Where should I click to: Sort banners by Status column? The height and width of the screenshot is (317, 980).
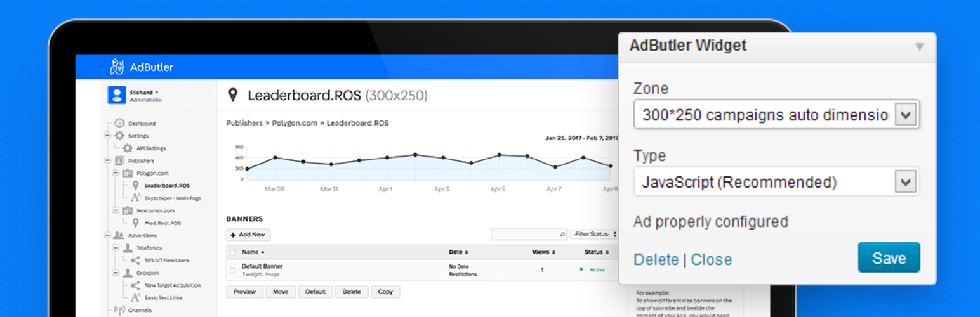click(x=597, y=252)
